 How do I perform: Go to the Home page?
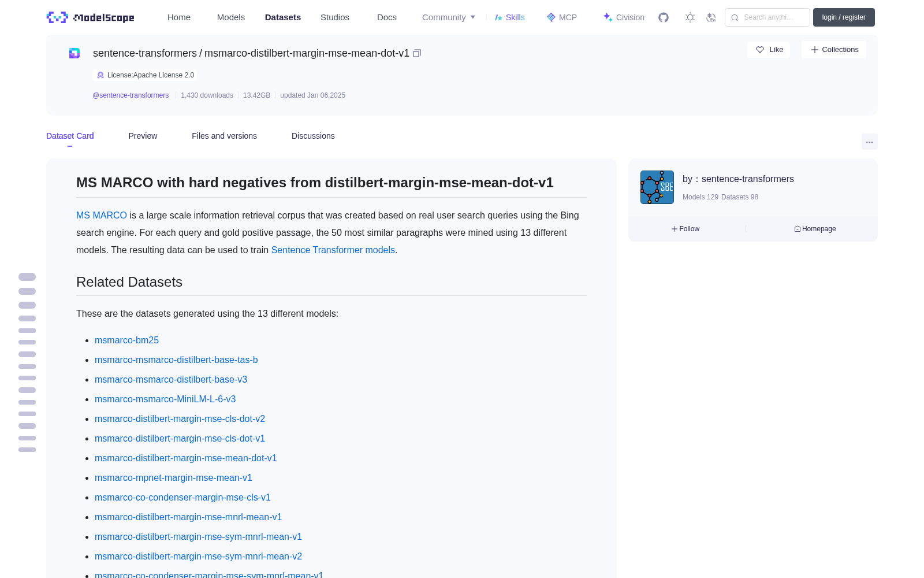[x=179, y=17]
